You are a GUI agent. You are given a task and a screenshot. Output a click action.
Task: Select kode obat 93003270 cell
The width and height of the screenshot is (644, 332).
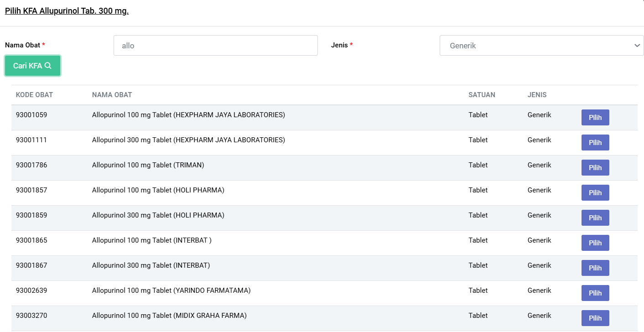click(x=31, y=316)
